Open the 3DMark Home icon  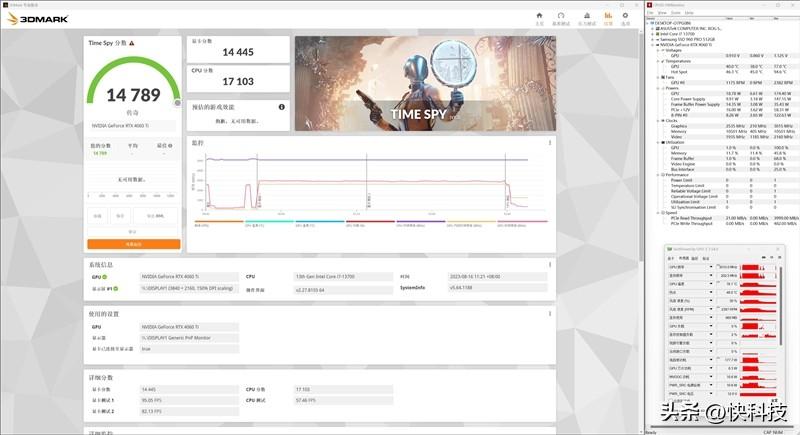click(x=539, y=16)
